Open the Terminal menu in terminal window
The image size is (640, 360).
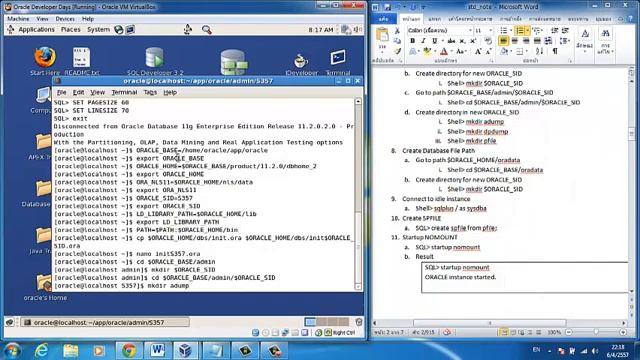coord(124,92)
